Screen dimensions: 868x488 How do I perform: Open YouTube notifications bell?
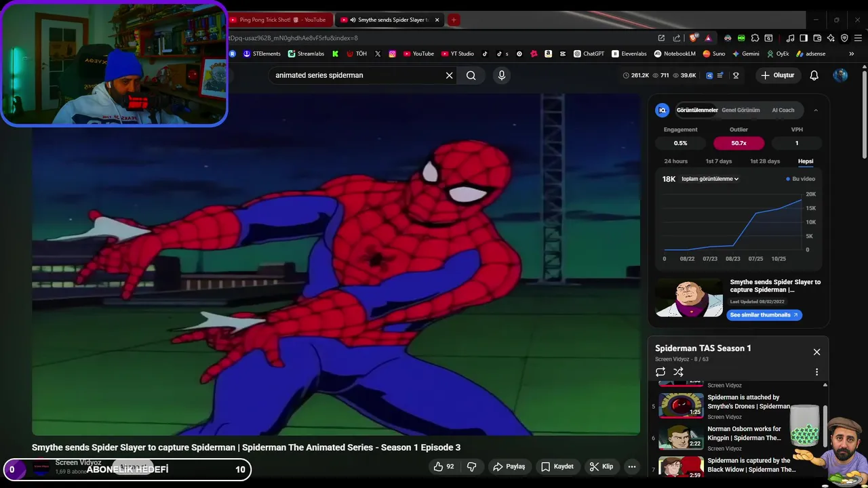(x=814, y=75)
